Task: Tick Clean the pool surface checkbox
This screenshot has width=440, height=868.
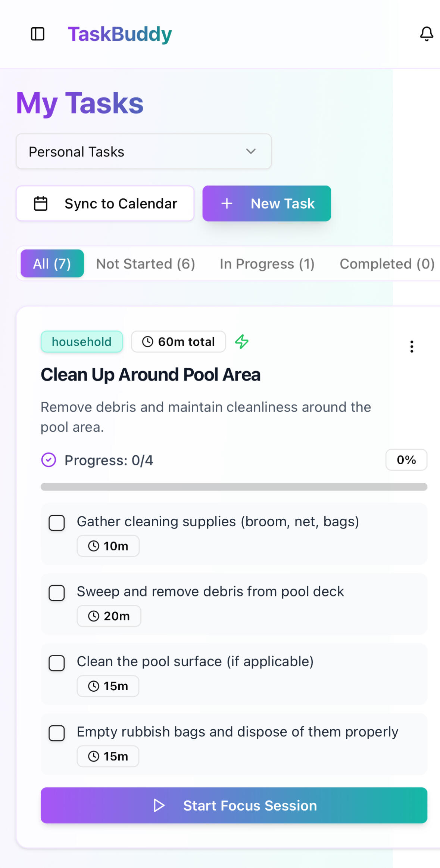Action: tap(57, 663)
